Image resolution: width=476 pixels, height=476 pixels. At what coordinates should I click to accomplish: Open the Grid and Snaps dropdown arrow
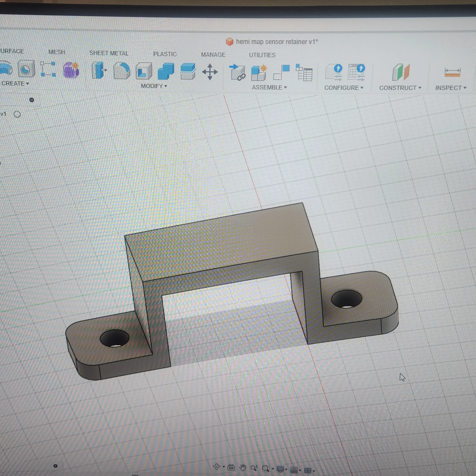point(300,470)
